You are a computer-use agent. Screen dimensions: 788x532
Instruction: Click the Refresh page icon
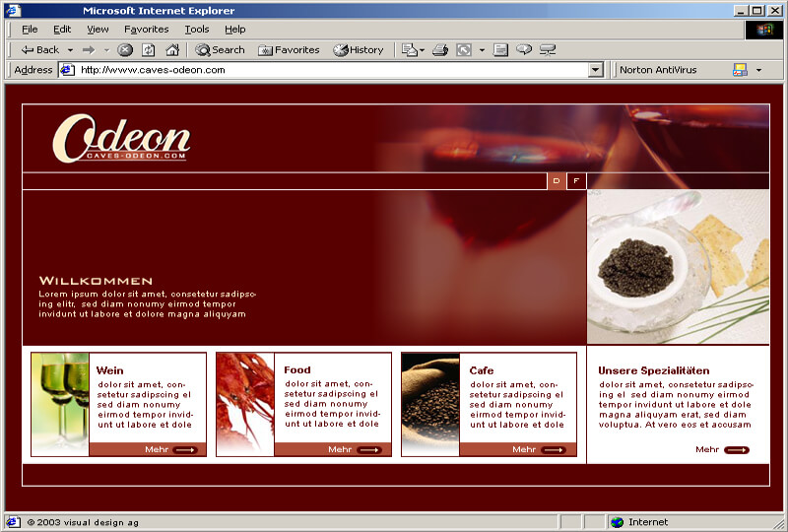(x=149, y=50)
